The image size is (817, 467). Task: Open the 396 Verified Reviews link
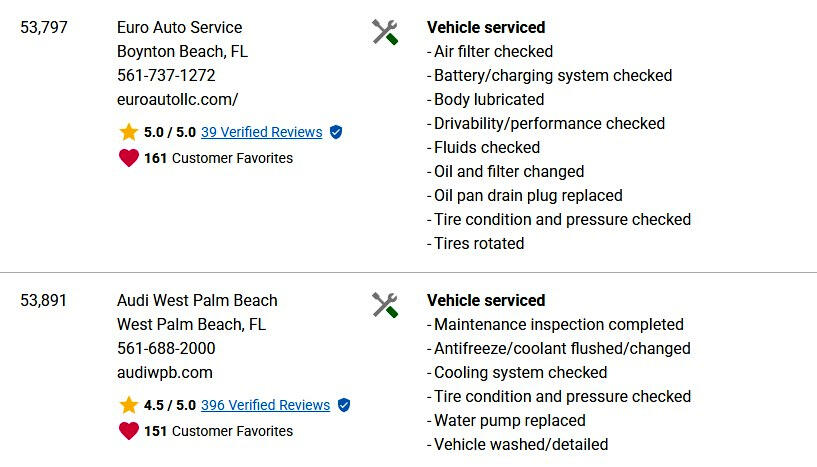pyautogui.click(x=265, y=405)
